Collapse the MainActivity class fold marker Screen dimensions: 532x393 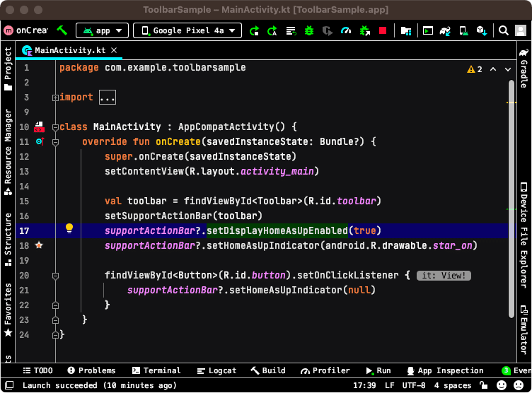pyautogui.click(x=55, y=127)
